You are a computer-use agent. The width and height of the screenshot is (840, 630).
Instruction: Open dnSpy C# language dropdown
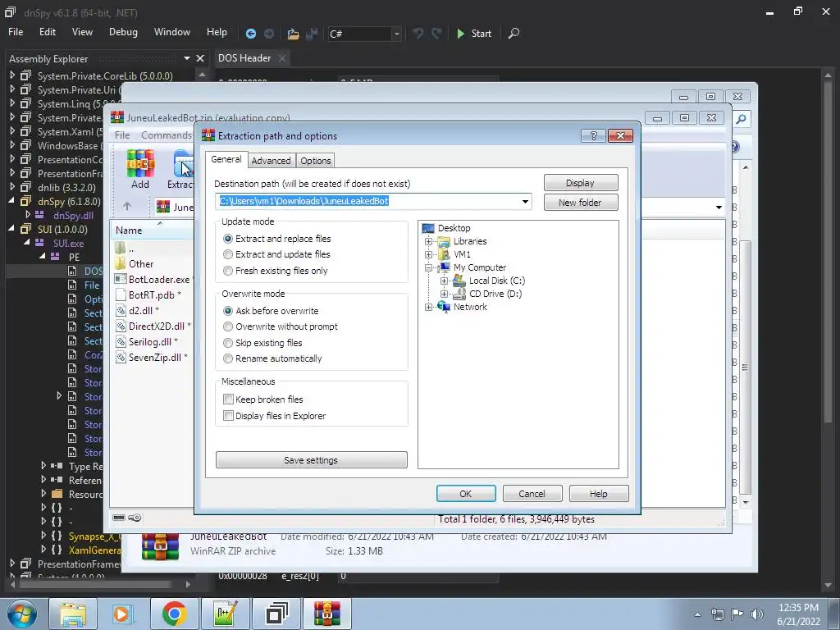(x=396, y=34)
